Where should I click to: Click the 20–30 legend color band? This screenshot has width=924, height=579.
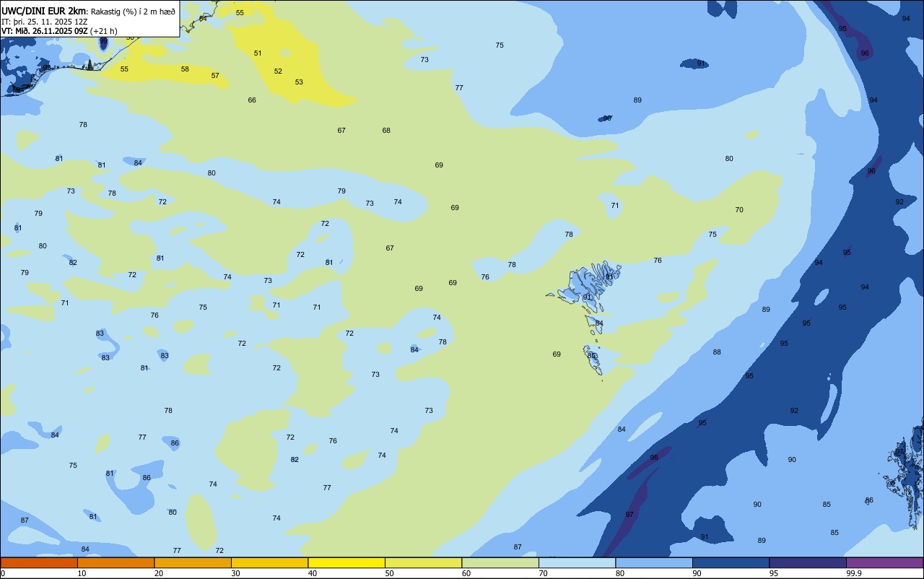tap(193, 562)
